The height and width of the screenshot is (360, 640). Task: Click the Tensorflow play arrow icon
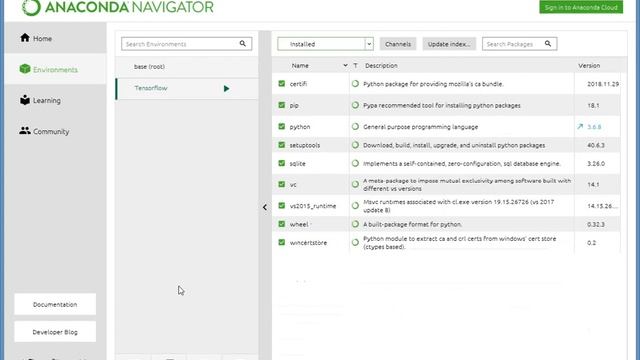226,89
